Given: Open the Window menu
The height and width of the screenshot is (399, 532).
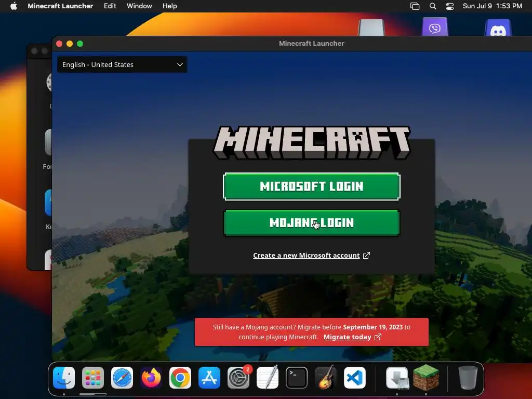Looking at the screenshot, I should 139,6.
